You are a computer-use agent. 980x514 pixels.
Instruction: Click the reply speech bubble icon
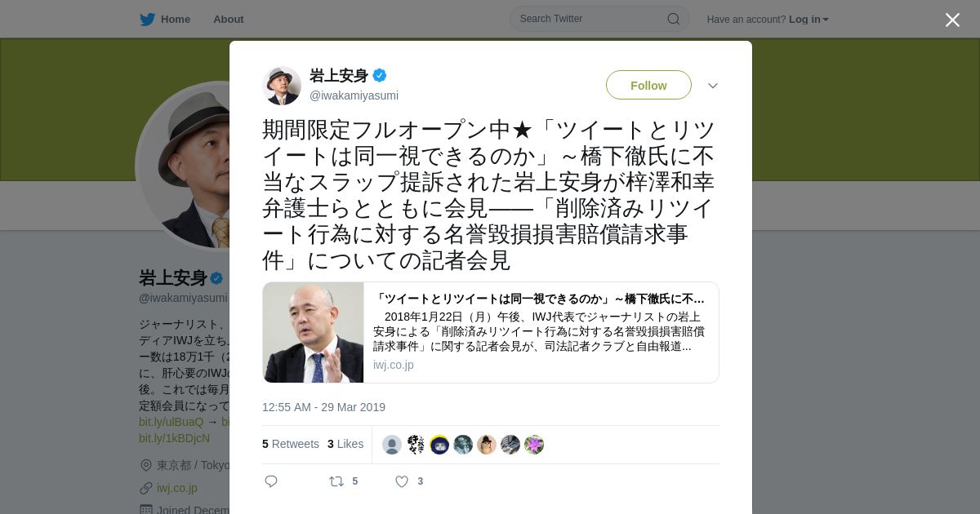271,481
